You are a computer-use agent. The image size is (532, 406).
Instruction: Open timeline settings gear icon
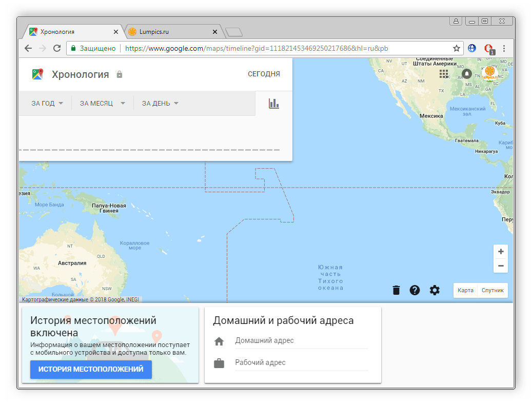tap(435, 290)
